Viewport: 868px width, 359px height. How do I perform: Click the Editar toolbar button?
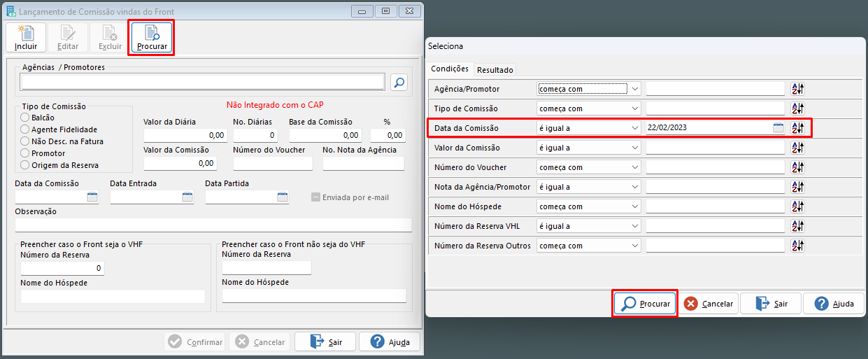pyautogui.click(x=68, y=38)
